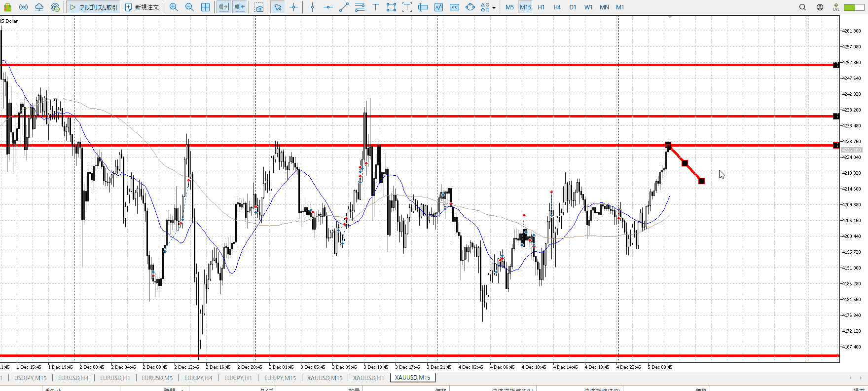This screenshot has width=868, height=391.
Task: Take a chart screenshot with camera icon
Action: 259,7
